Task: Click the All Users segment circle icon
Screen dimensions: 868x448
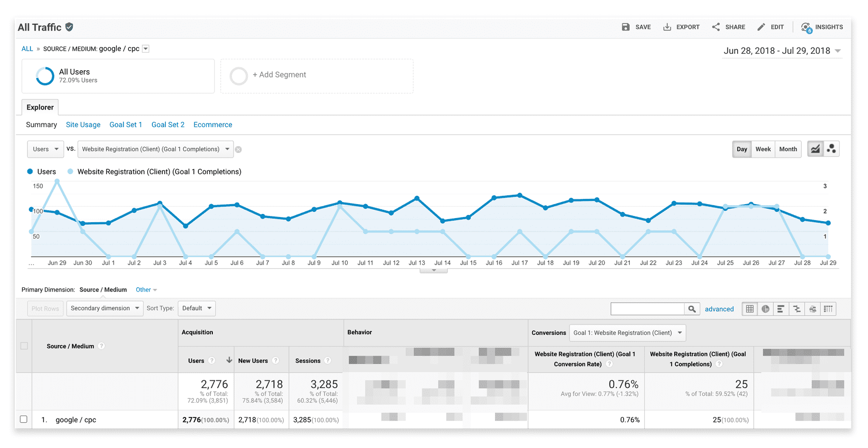Action: (x=45, y=76)
